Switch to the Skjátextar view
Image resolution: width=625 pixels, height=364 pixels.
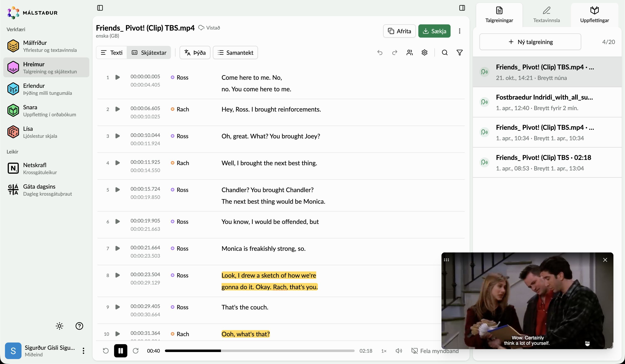149,52
